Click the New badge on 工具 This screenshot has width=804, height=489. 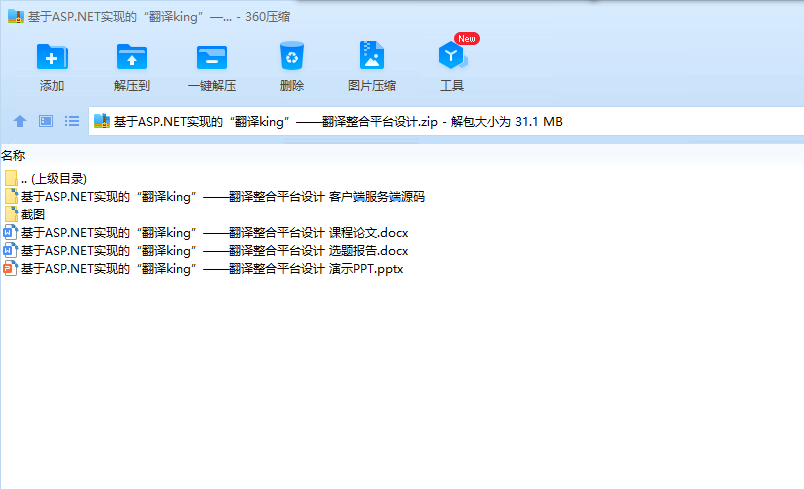(x=467, y=38)
